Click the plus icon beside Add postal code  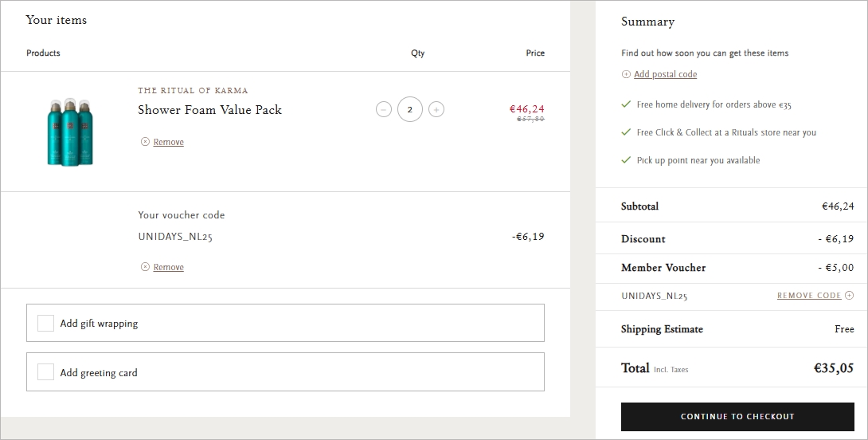click(x=626, y=74)
